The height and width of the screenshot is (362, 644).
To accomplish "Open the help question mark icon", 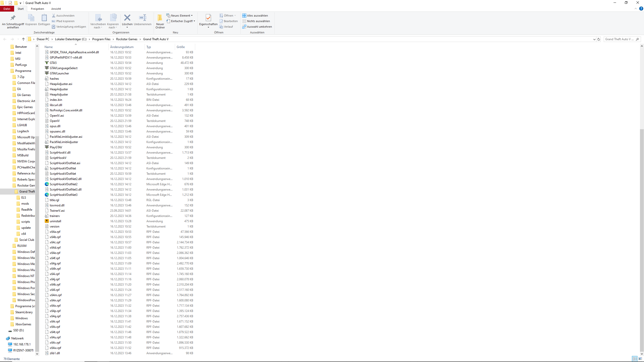I will 641,9.
